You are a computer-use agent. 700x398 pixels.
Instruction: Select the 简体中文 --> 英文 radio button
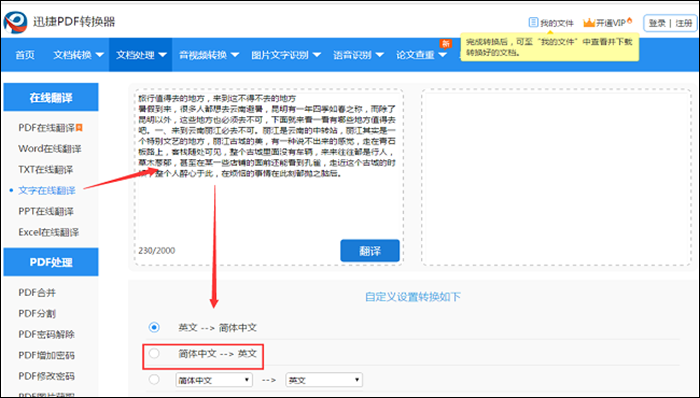154,353
